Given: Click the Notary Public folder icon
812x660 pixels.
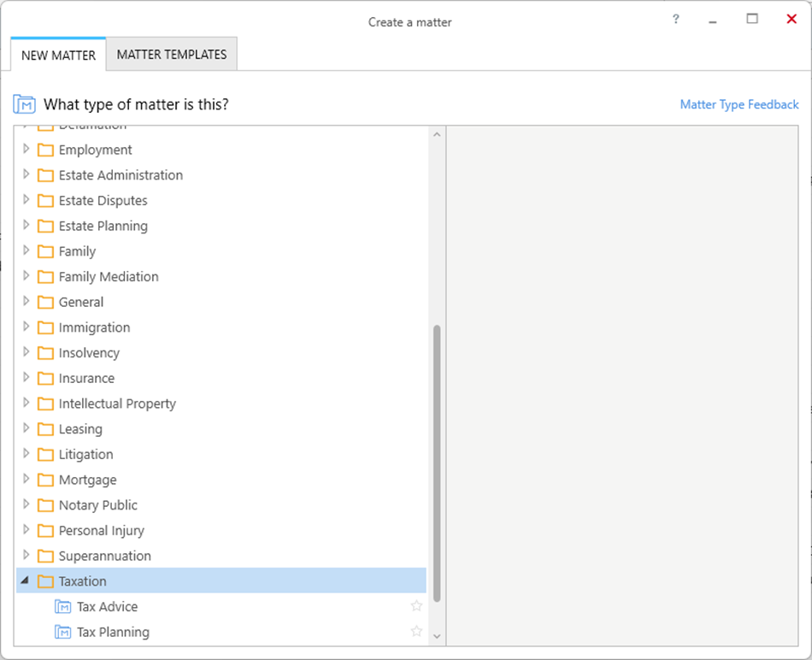Looking at the screenshot, I should point(45,505).
